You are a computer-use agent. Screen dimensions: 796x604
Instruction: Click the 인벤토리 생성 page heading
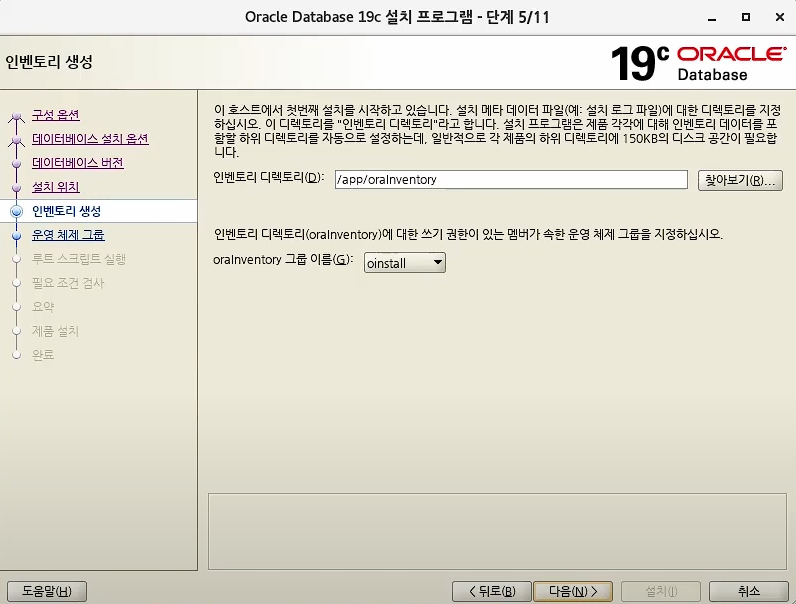click(49, 62)
